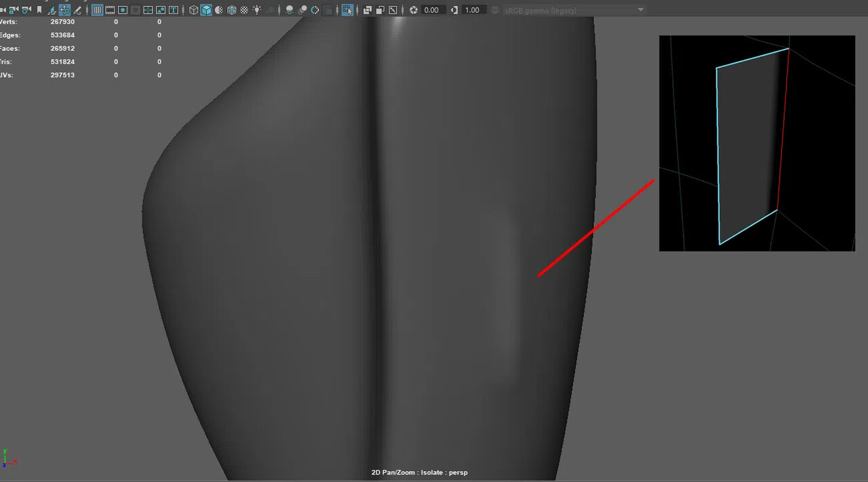Toggle the resolution gate display

(123, 9)
